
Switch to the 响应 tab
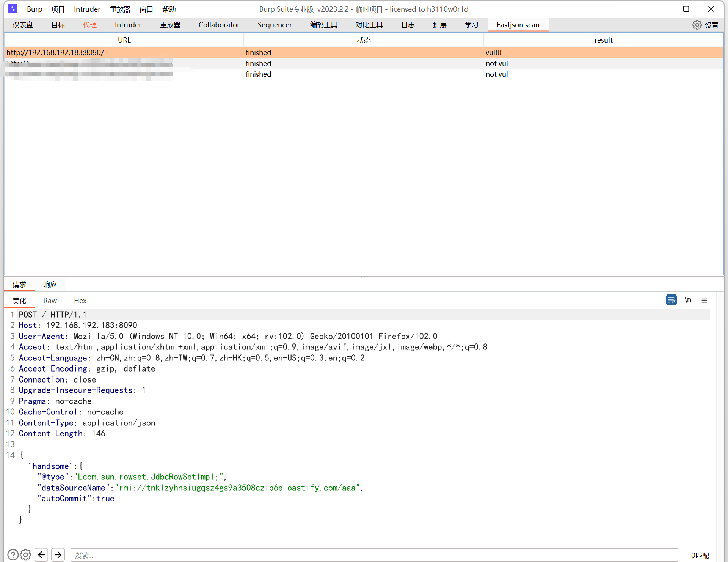coord(50,284)
